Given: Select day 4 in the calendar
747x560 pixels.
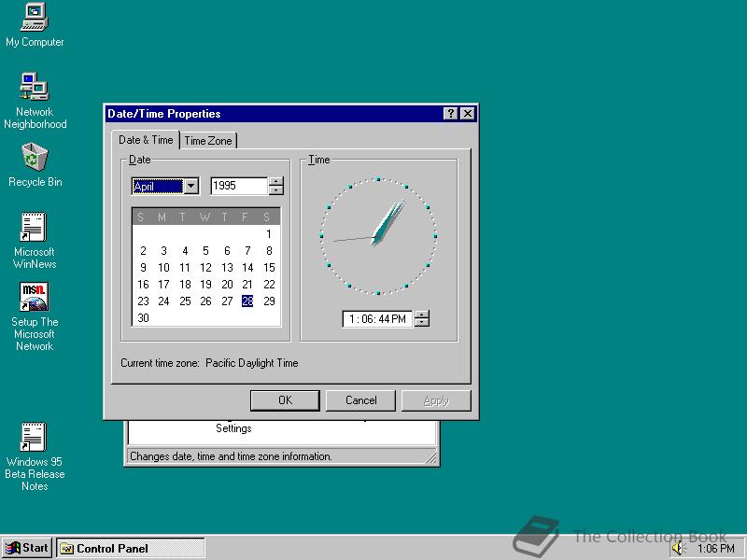Looking at the screenshot, I should (x=185, y=251).
